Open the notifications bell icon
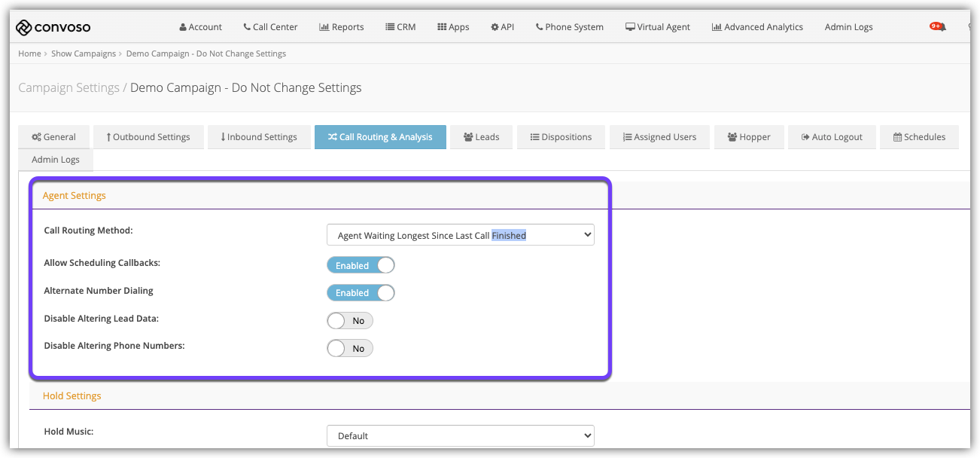Image resolution: width=980 pixels, height=458 pixels. pyautogui.click(x=942, y=27)
